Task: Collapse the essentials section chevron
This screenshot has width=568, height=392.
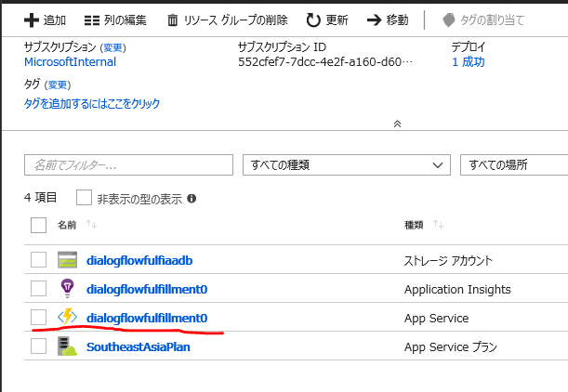Action: click(397, 124)
